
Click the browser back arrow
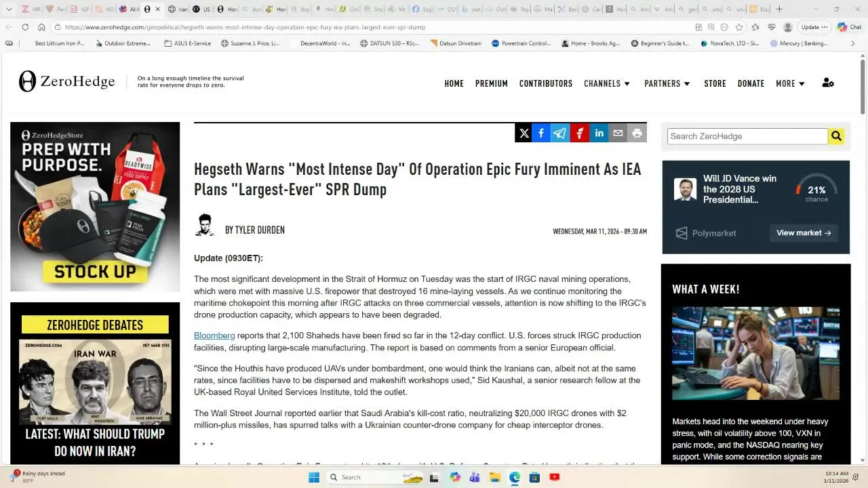(x=9, y=27)
